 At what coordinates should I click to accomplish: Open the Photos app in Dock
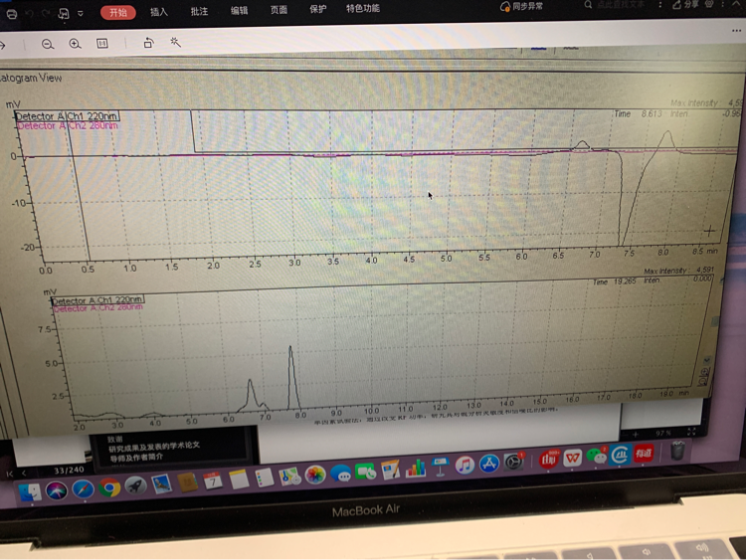click(x=315, y=474)
